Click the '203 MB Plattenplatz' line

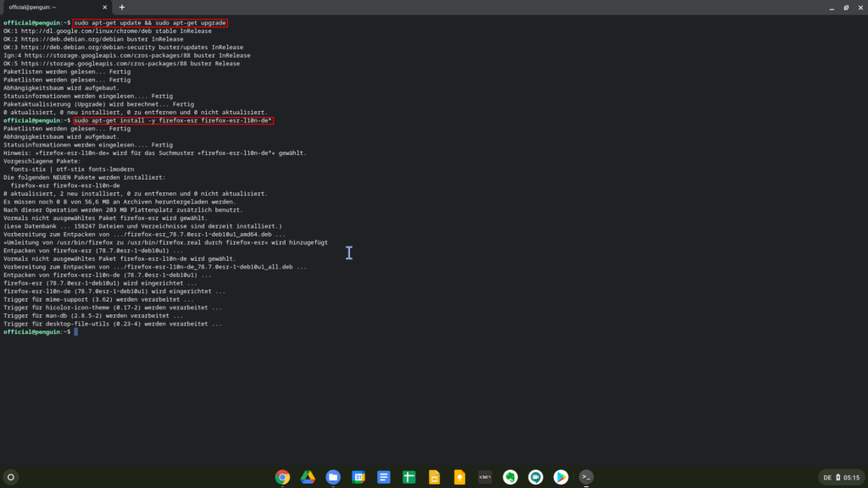click(124, 210)
